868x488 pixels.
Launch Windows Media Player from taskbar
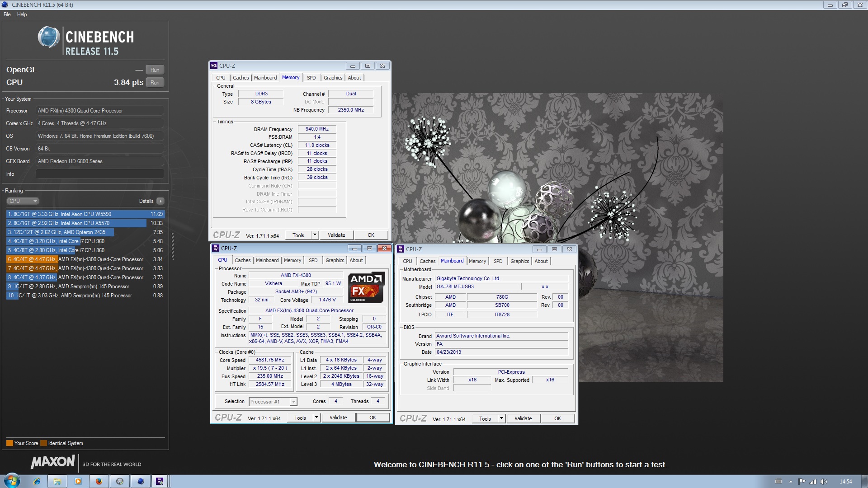pos(78,481)
